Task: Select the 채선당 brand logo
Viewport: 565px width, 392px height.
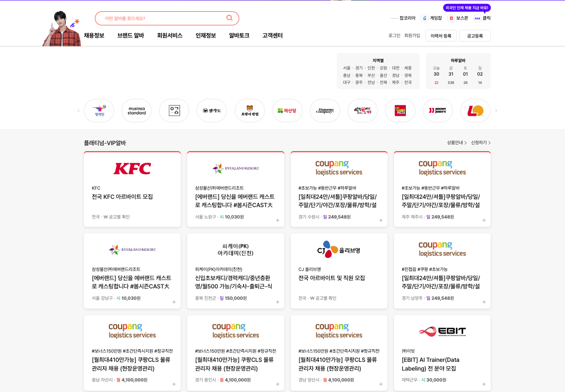Action: [287, 111]
